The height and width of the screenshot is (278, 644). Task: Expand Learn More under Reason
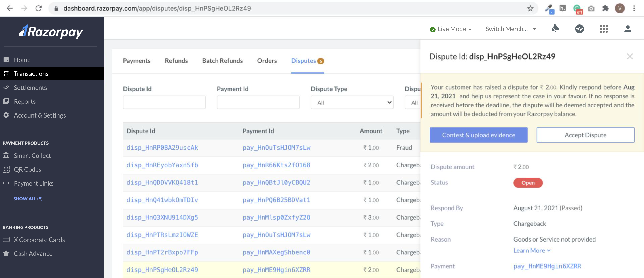point(532,250)
